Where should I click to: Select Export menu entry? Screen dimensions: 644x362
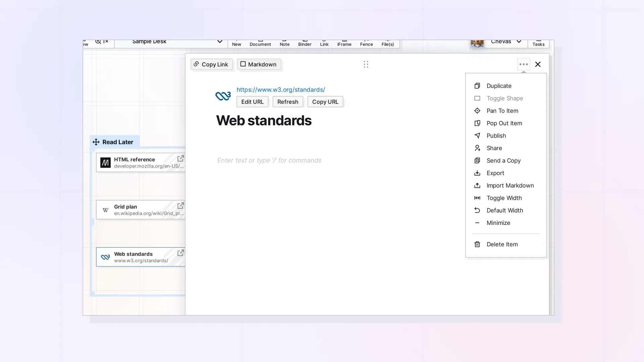click(x=506, y=173)
